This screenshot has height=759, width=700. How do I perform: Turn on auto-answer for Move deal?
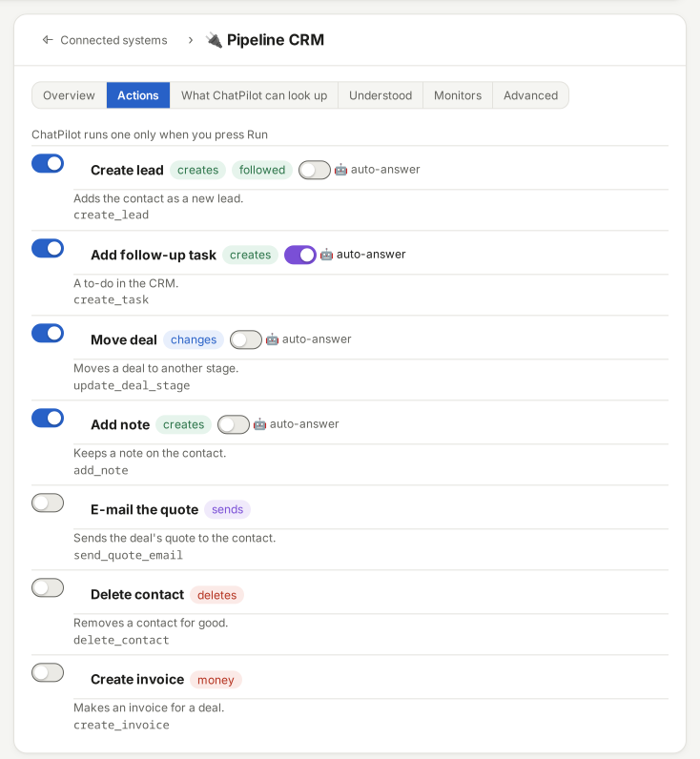pos(246,339)
